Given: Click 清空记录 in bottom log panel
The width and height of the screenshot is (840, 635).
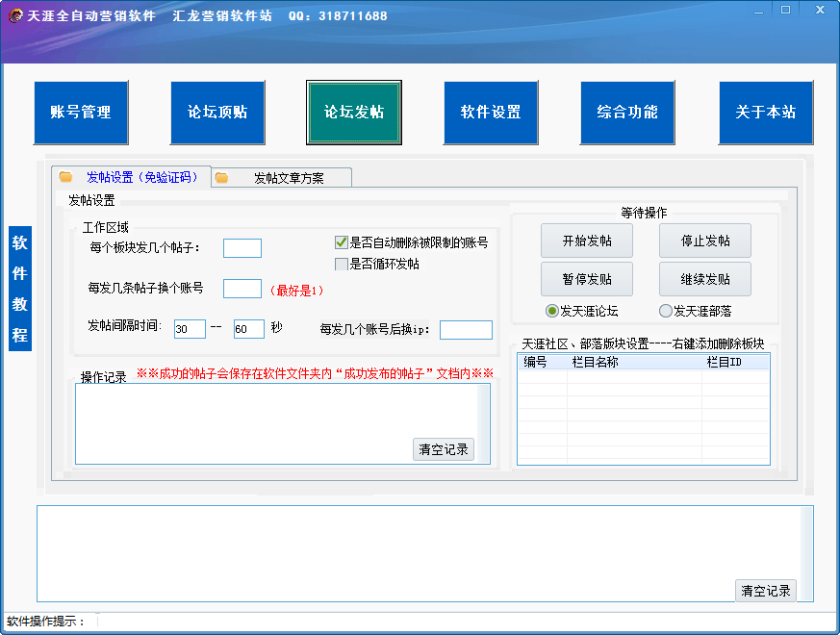Looking at the screenshot, I should (766, 591).
